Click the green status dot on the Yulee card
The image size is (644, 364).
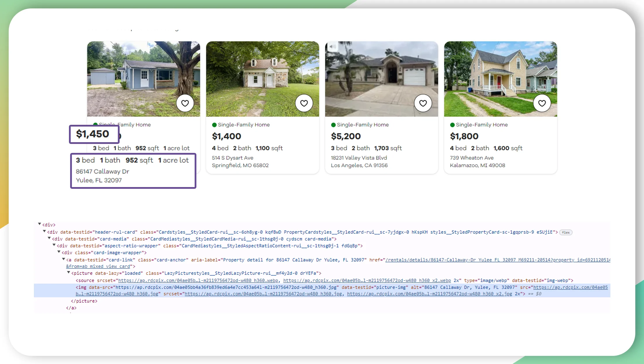coord(96,125)
